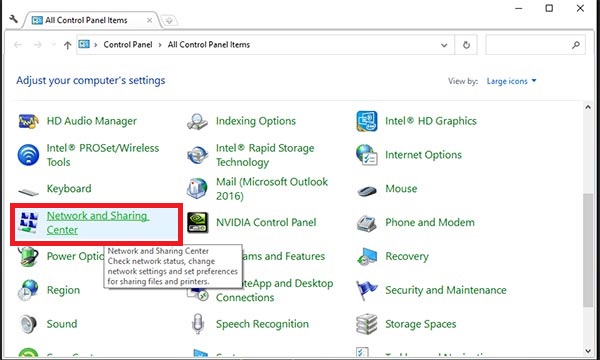Click the Recovery icon
Image resolution: width=600 pixels, height=360 pixels.
coord(367,256)
